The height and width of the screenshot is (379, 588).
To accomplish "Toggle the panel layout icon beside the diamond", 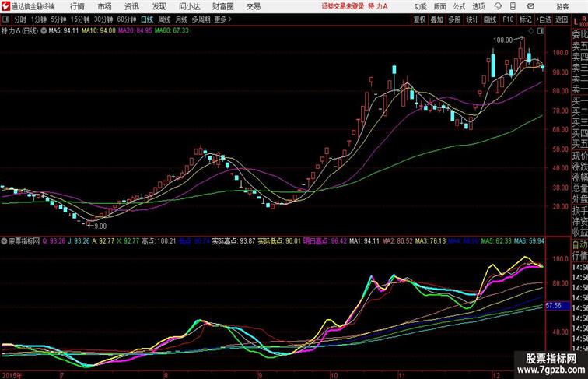I will [541, 31].
